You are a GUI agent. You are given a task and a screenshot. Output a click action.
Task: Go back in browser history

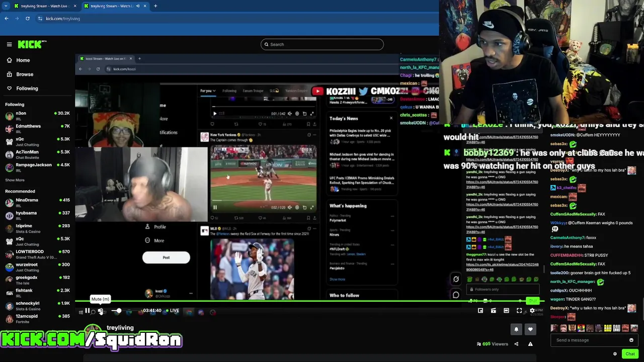[7, 19]
